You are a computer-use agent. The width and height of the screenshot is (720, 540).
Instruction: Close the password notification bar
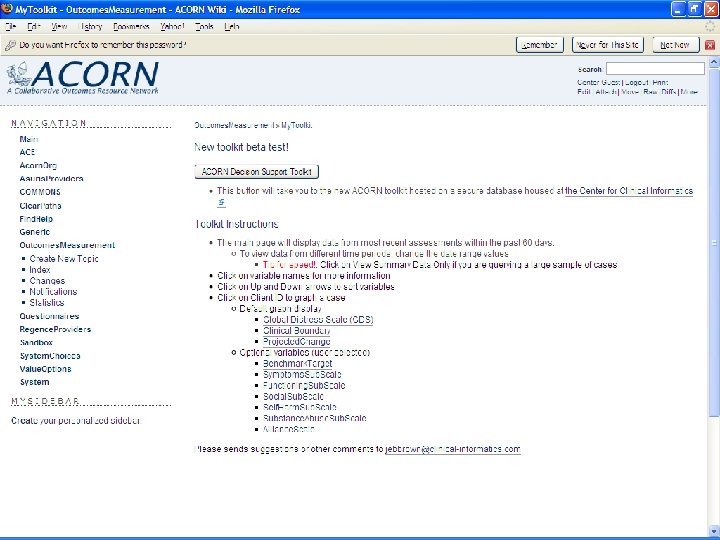710,45
